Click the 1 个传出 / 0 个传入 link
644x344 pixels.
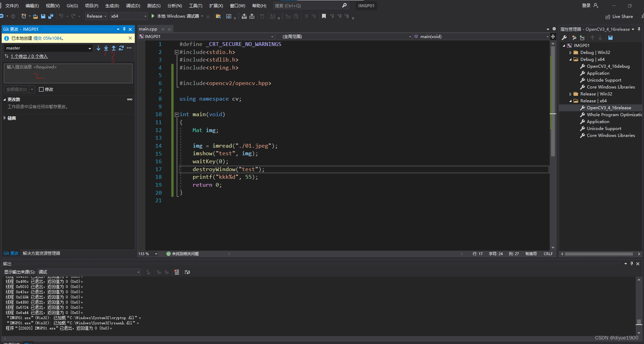(29, 56)
